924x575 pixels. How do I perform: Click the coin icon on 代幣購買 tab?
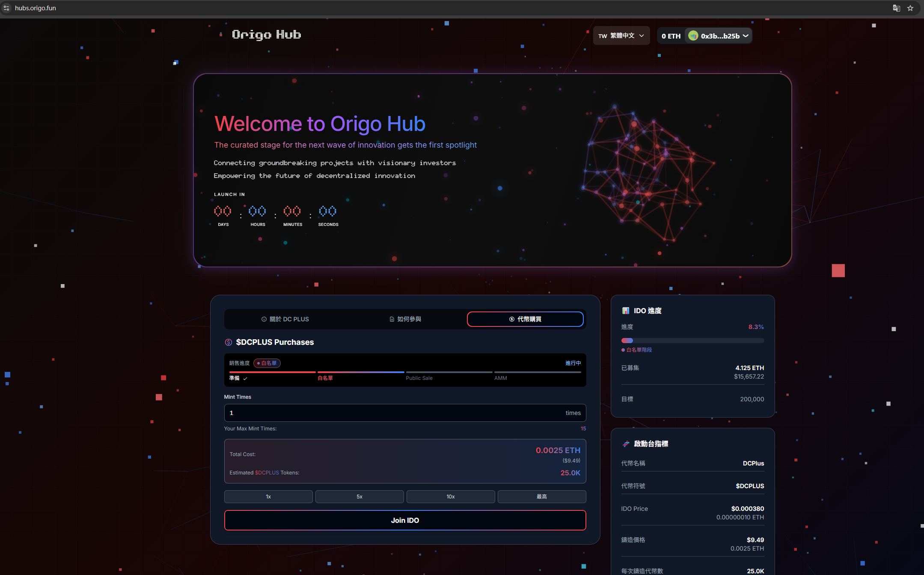click(511, 319)
